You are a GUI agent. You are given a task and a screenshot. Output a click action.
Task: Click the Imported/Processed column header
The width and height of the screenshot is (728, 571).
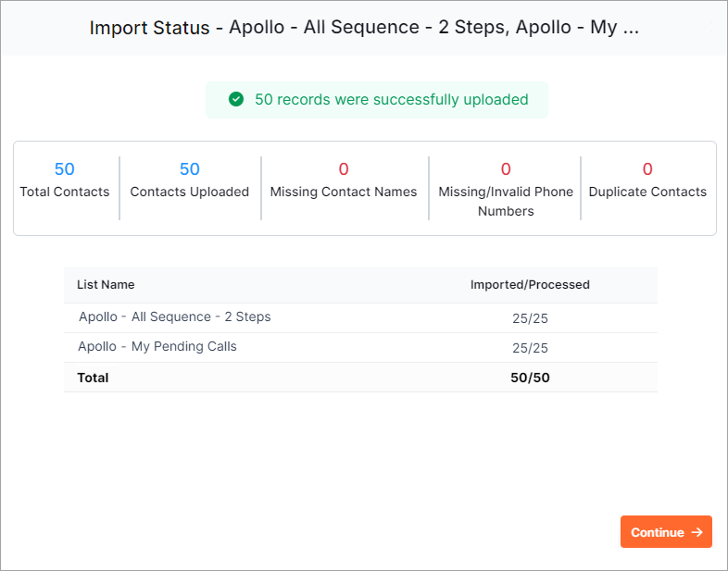[530, 284]
